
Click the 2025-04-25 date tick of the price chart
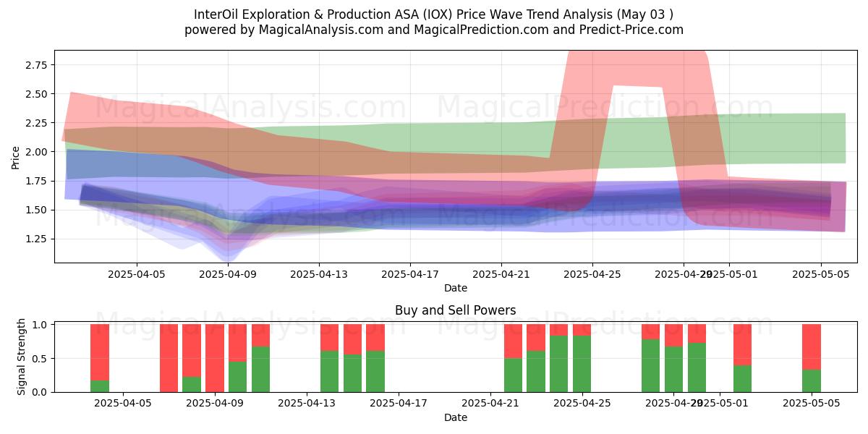(x=592, y=275)
